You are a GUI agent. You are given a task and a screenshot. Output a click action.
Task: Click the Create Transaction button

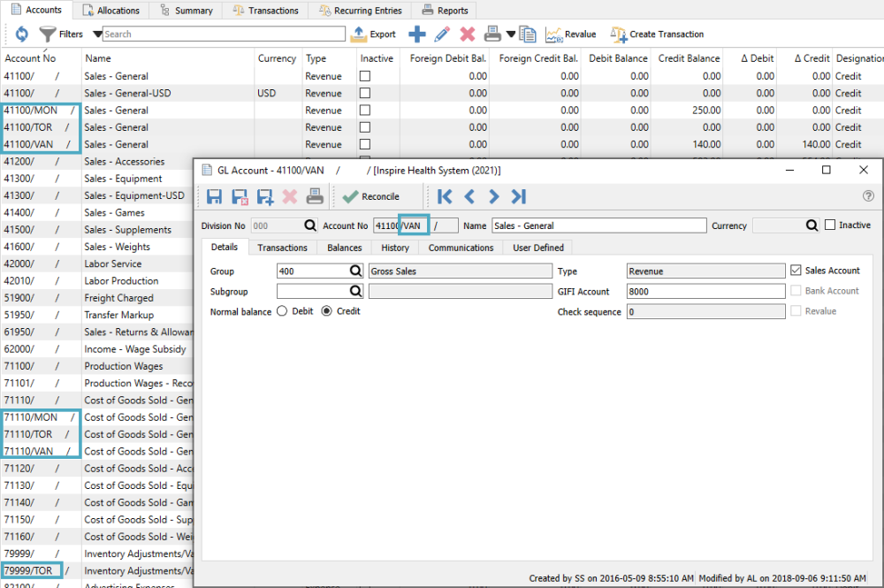[x=658, y=34]
